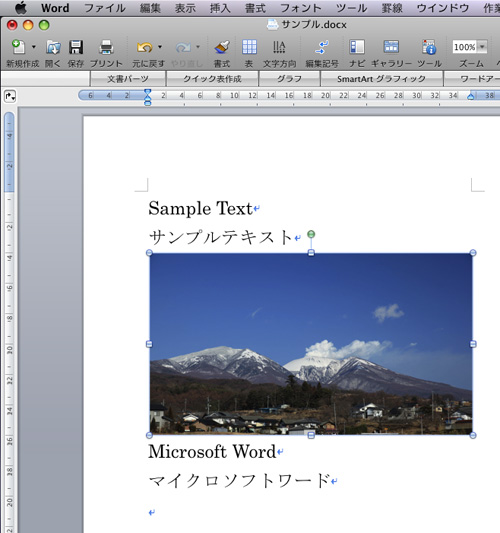
Task: Open the Word application menu
Action: point(55,8)
